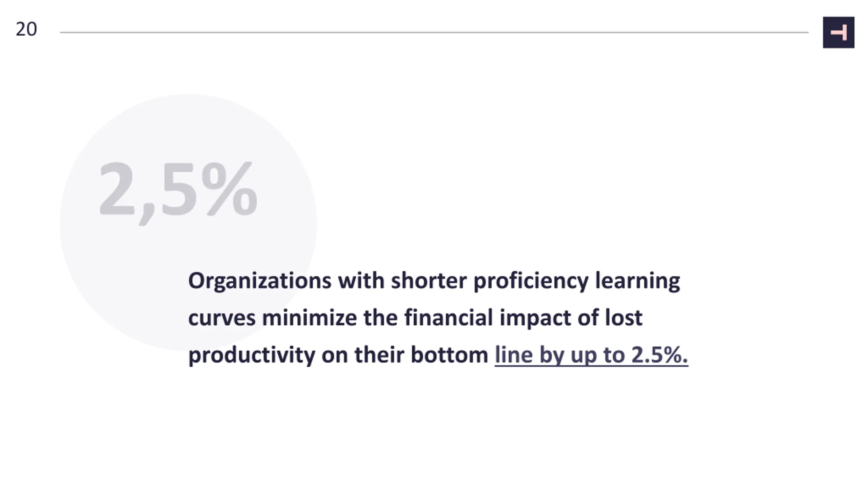This screenshot has width=868, height=488.
Task: Click the word "minimize" in the paragraph
Action: point(309,318)
